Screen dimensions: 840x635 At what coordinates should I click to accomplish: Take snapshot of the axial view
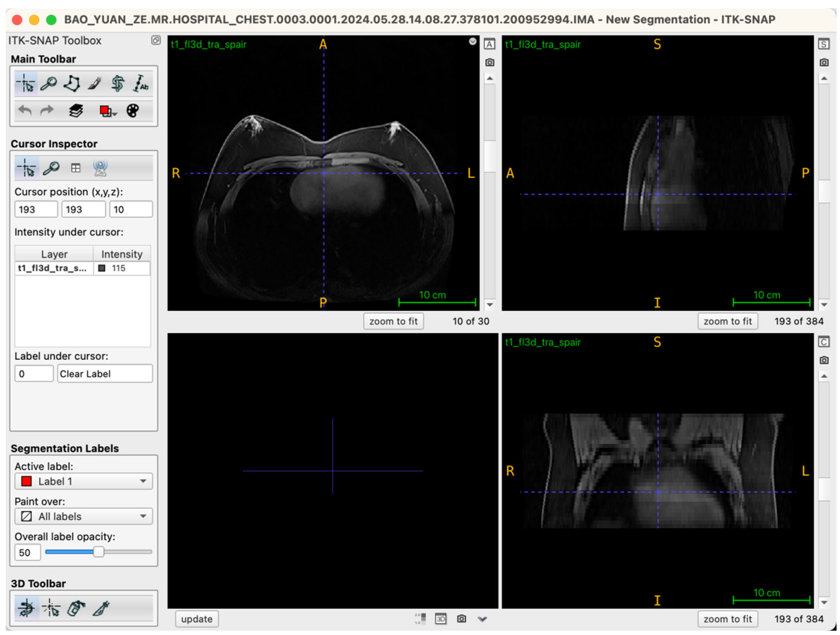[490, 62]
